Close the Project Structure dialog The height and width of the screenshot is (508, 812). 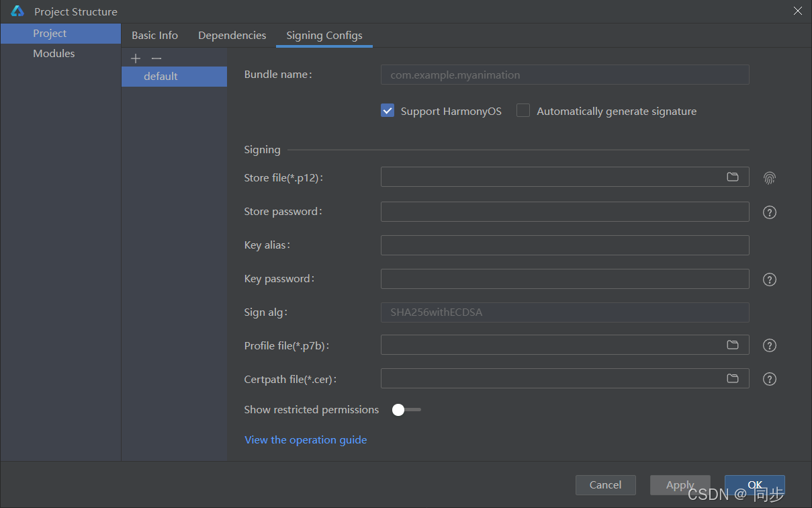click(x=798, y=11)
